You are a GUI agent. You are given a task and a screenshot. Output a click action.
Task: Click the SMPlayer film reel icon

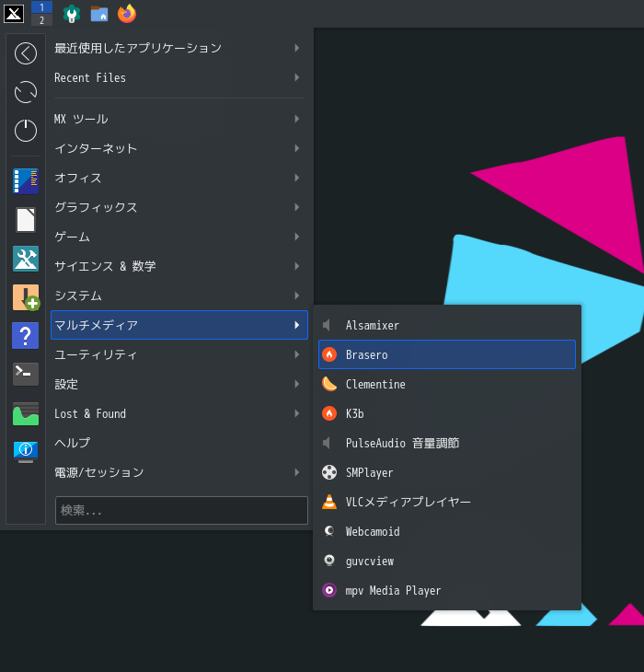click(329, 472)
